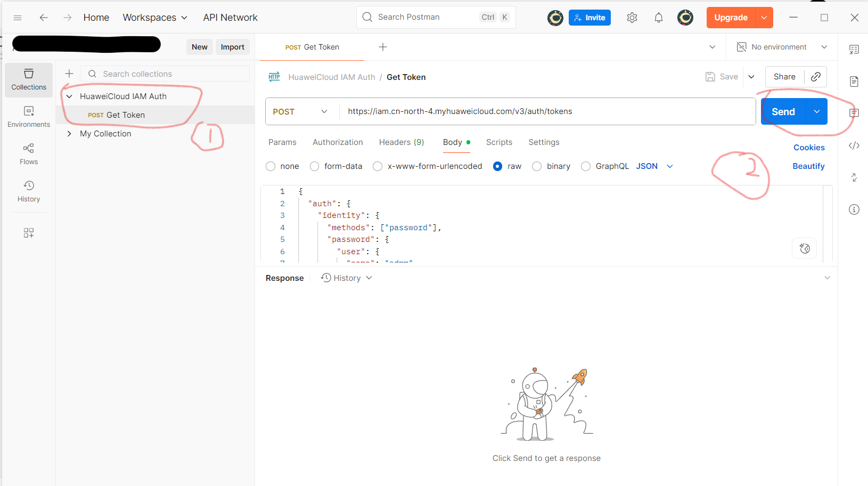Switch to the Headers (9) tab
This screenshot has width=868, height=486.
tap(402, 142)
